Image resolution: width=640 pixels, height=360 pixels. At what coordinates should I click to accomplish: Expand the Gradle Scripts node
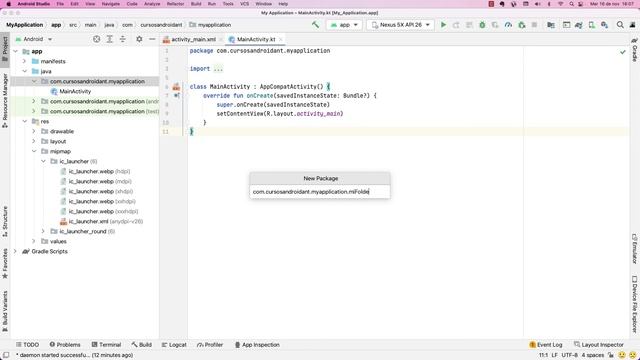(x=16, y=251)
